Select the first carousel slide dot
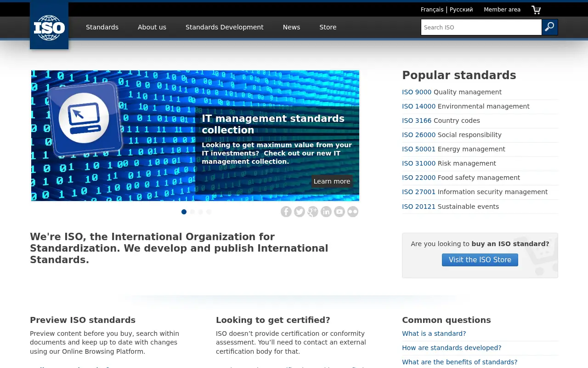Viewport: 588px width, 368px height. (x=184, y=212)
